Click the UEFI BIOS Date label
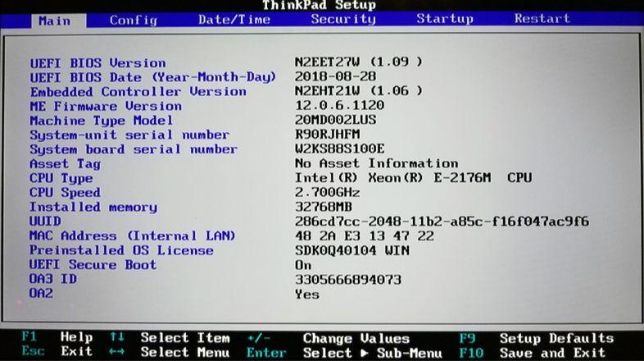 [x=152, y=77]
